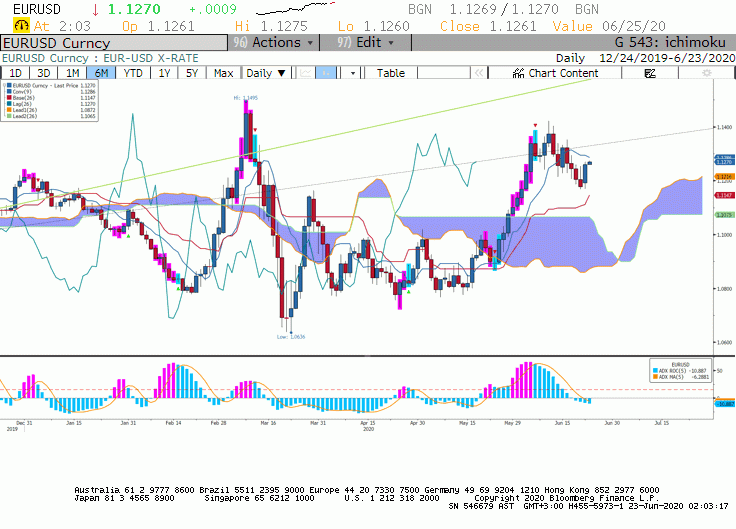736x529 pixels.
Task: Click Lead1(26) legend entry
Action: click(51, 110)
